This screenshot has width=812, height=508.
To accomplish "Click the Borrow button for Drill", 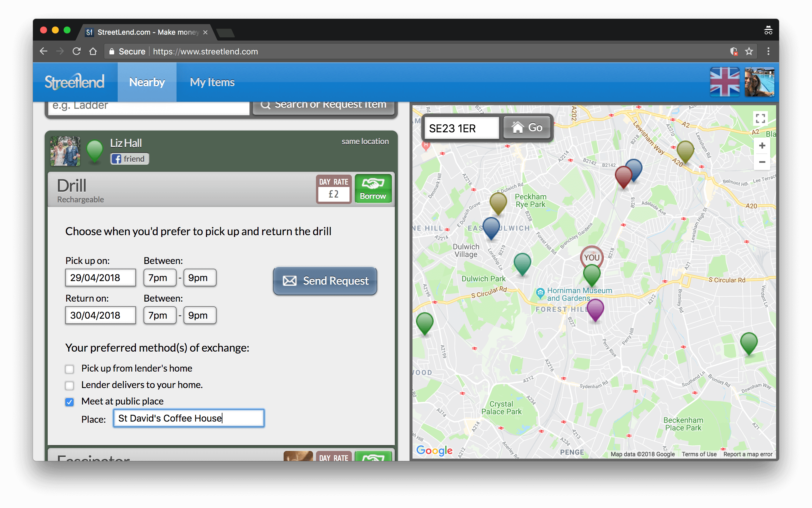I will (373, 189).
